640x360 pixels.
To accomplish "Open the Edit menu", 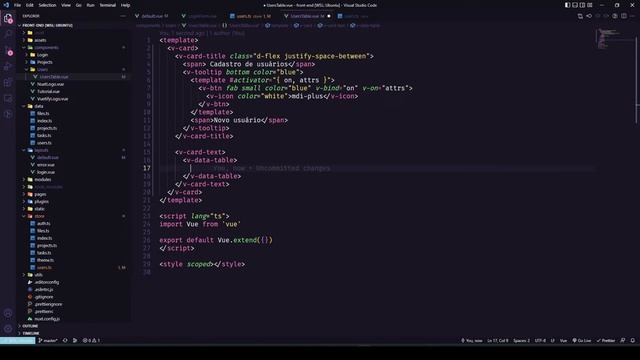I will pos(30,5).
